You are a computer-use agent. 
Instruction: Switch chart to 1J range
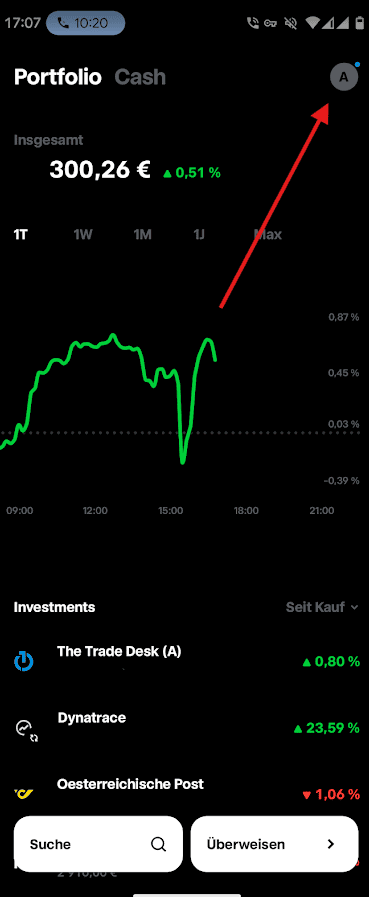point(199,235)
